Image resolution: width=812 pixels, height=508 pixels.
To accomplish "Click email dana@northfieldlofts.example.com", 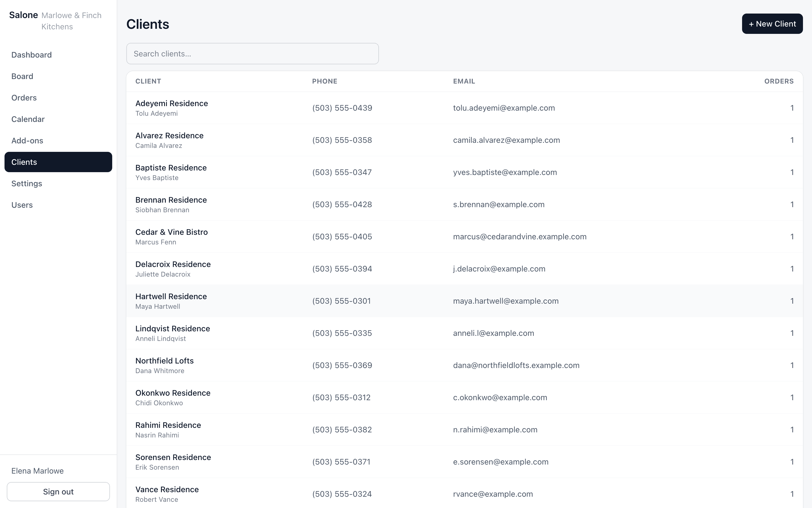I will [516, 365].
